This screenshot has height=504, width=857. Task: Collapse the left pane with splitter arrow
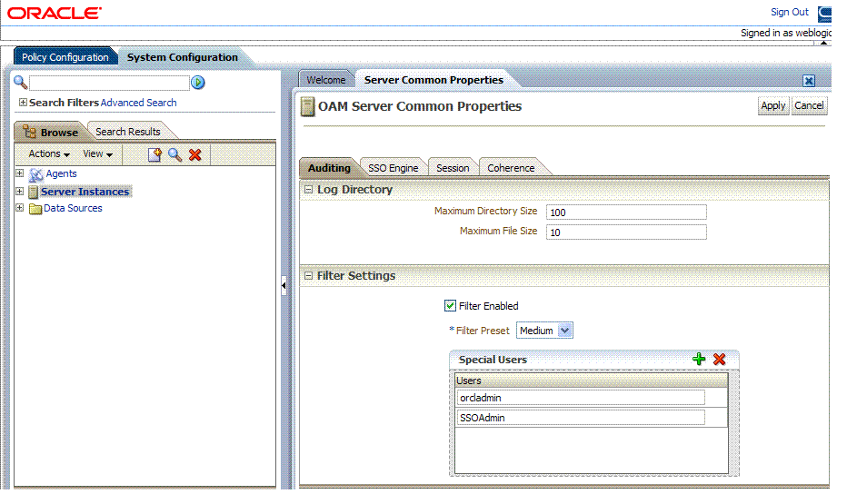284,285
